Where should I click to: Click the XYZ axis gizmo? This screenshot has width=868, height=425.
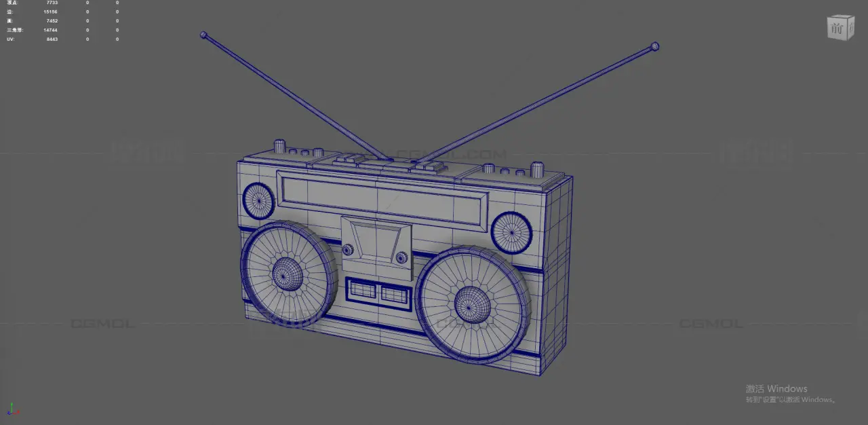12,409
